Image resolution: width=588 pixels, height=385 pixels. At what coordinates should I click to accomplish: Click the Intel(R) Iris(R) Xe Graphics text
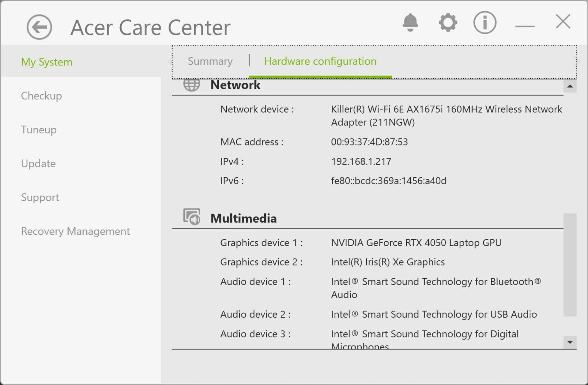[388, 262]
